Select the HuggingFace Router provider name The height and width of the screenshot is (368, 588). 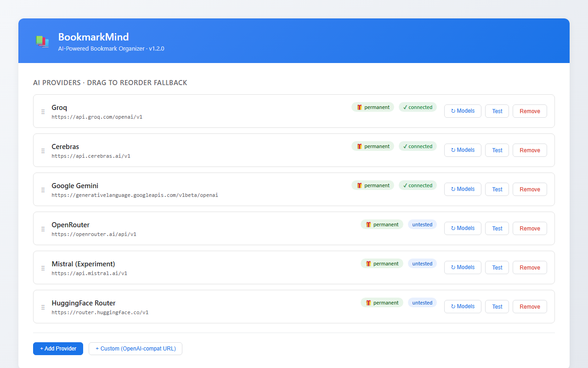(84, 303)
